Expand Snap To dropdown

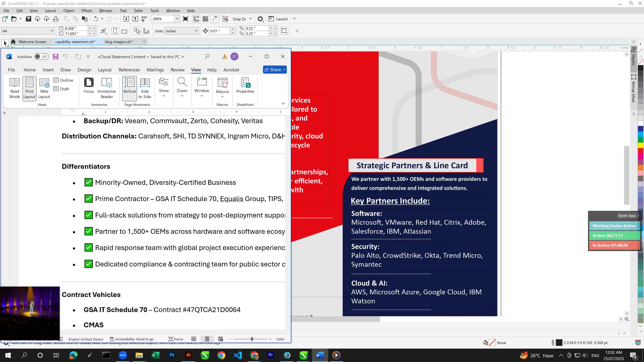(x=251, y=19)
